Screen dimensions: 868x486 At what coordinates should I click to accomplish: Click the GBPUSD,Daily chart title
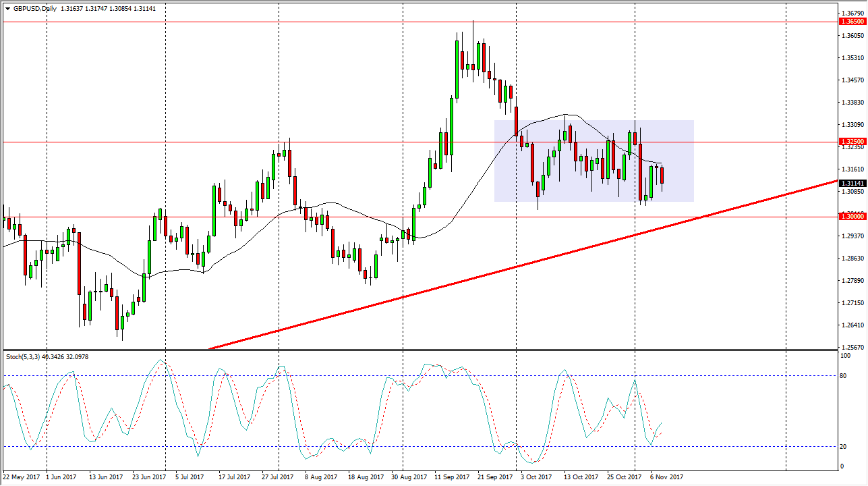pos(34,9)
